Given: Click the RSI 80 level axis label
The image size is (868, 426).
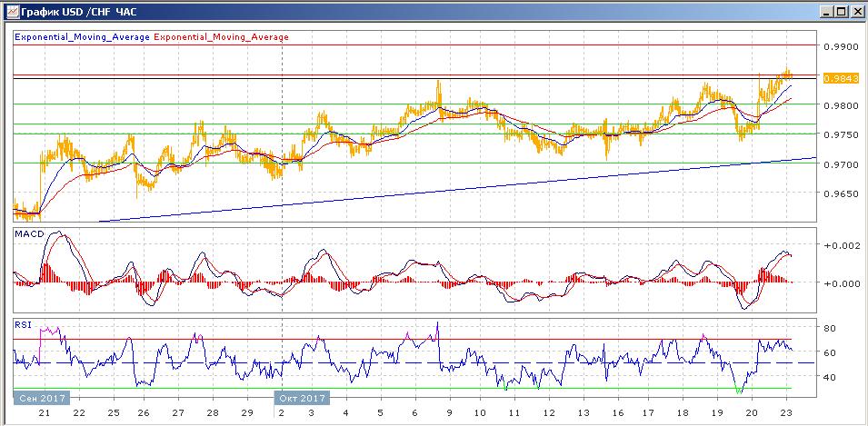Looking at the screenshot, I should coord(830,327).
